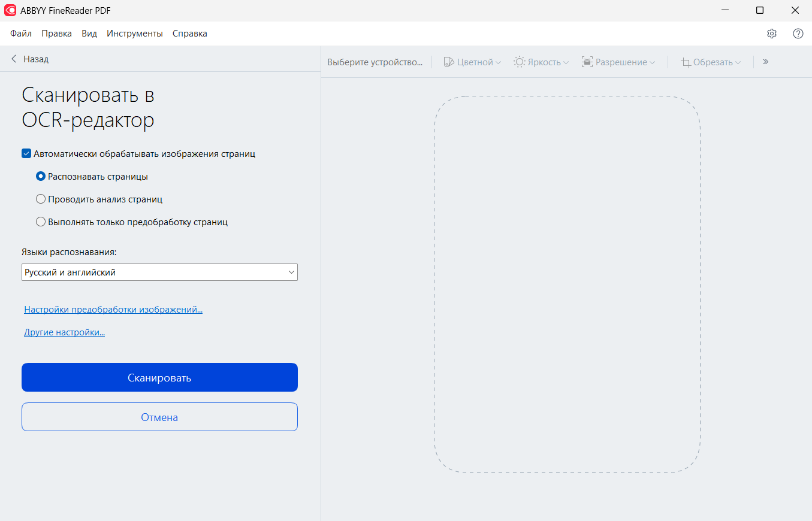Screen dimensions: 812x521
Task: Go back using the Назад arrow
Action: click(14, 59)
